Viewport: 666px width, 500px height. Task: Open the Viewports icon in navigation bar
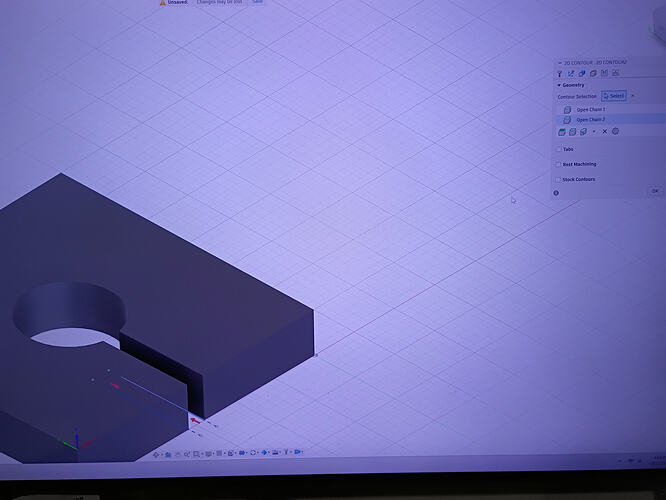pos(231,453)
